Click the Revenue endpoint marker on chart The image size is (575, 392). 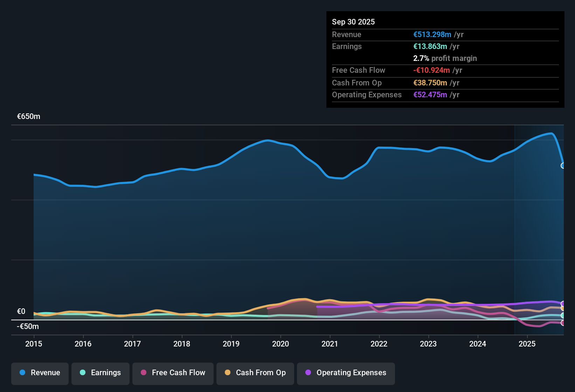563,166
